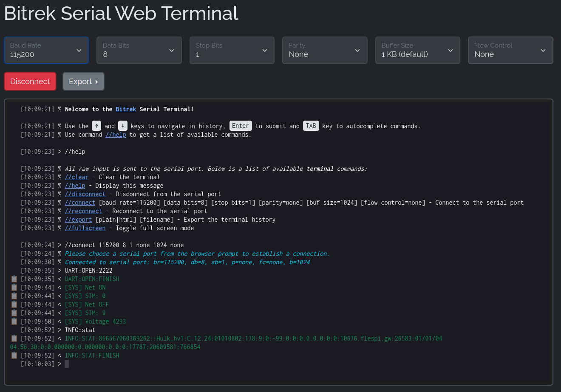The image size is (561, 392).
Task: Click the 'Bitrek Serial Web Terminal' page title
Action: (121, 13)
